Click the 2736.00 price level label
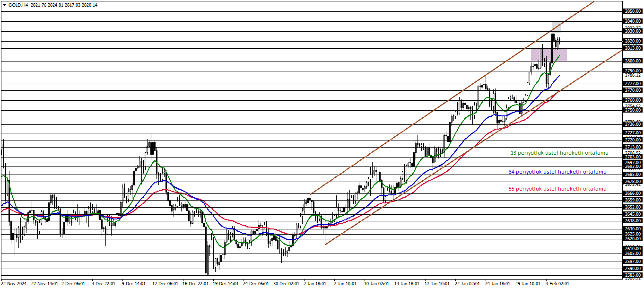The height and width of the screenshot is (289, 644). (633, 124)
